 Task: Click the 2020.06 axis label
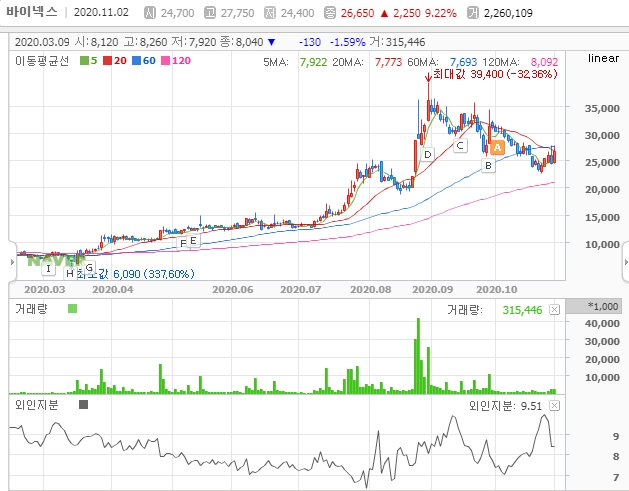233,290
